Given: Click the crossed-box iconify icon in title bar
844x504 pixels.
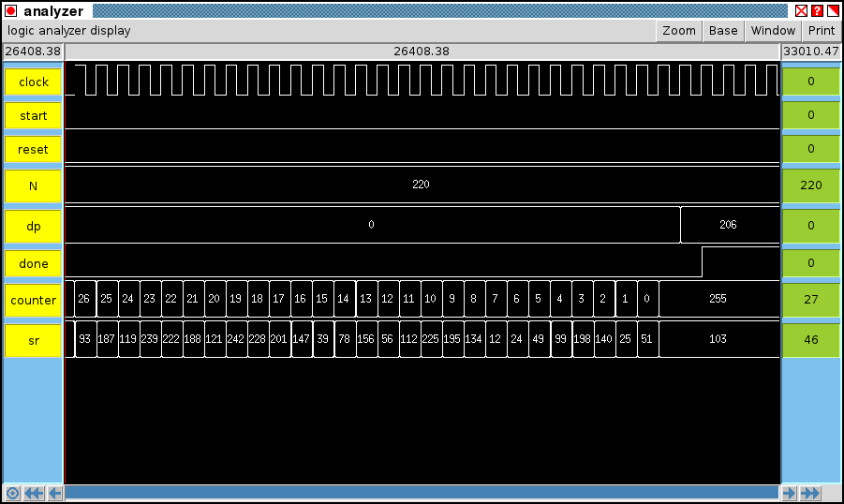Looking at the screenshot, I should point(801,10).
